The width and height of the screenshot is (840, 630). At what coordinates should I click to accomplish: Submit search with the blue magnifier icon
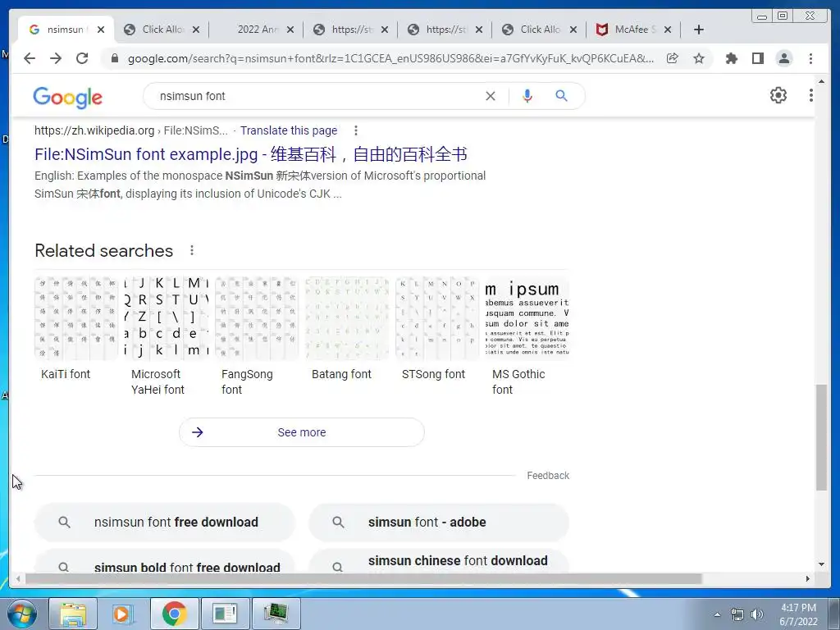coord(561,96)
